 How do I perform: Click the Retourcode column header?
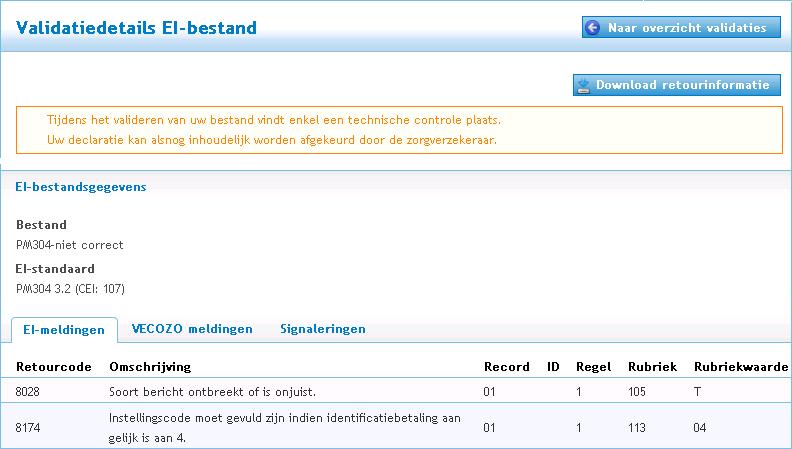click(54, 367)
